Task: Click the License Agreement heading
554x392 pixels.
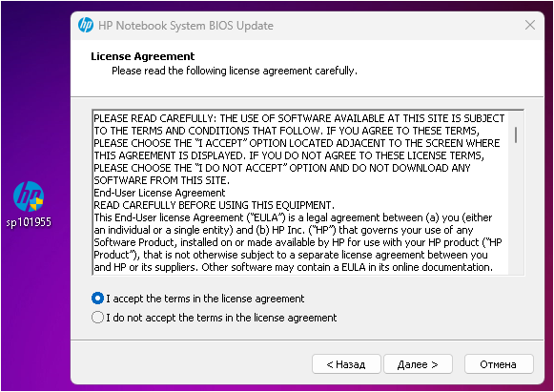Action: click(x=142, y=56)
